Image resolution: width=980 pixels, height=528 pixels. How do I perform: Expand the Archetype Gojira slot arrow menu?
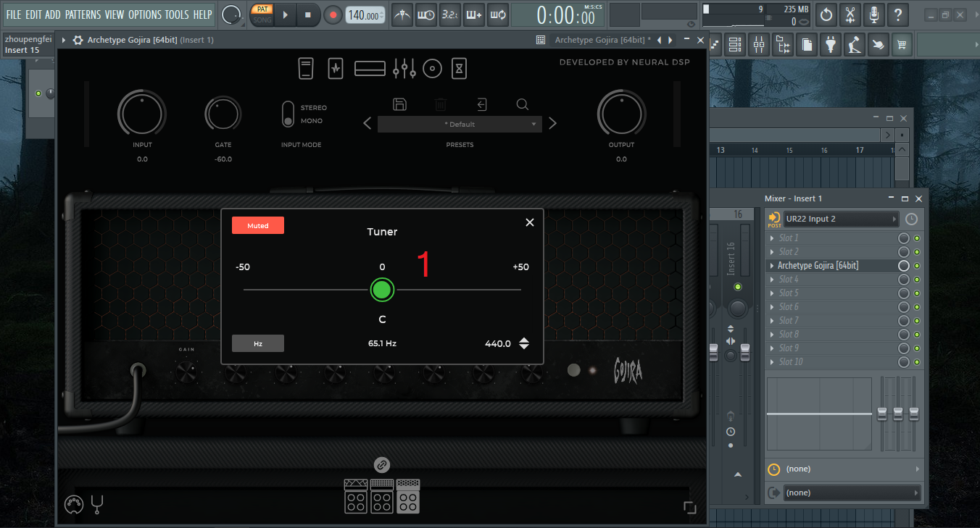point(772,266)
